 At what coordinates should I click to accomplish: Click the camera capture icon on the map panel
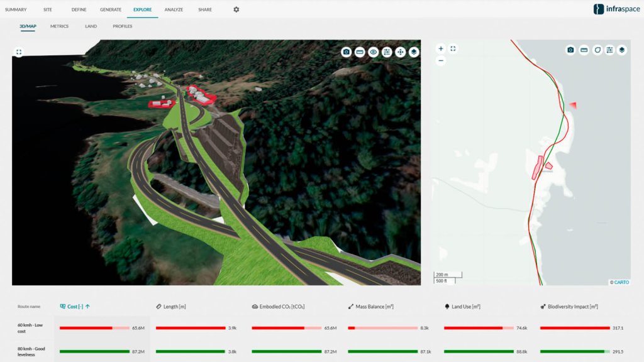click(x=570, y=50)
